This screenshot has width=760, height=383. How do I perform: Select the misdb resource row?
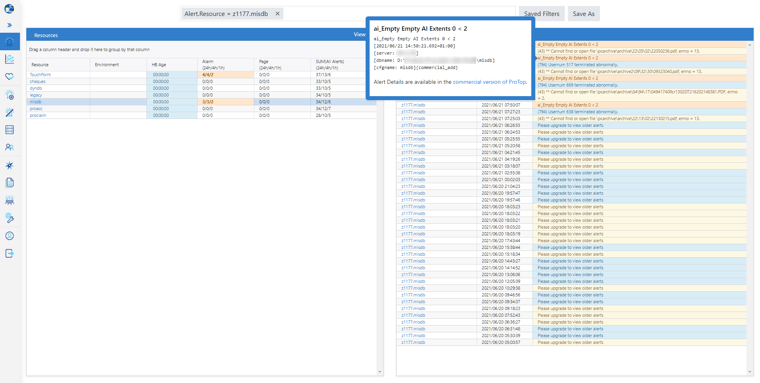click(202, 102)
